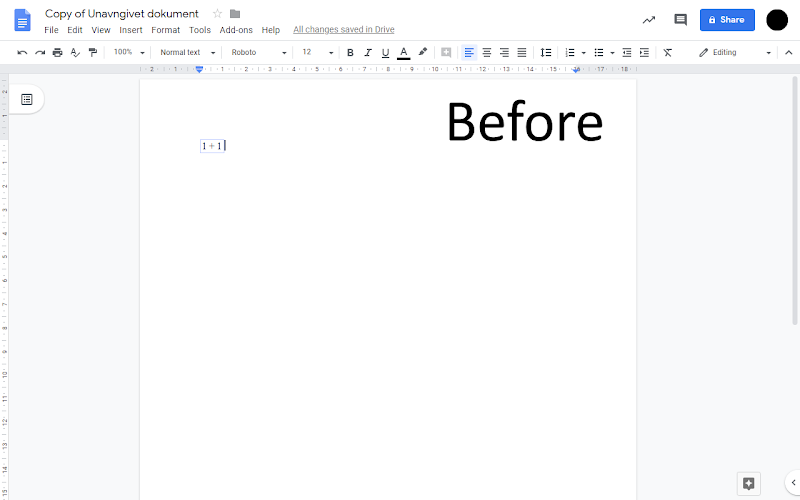The height and width of the screenshot is (500, 800).
Task: Open the Add-ons menu
Action: 236,30
